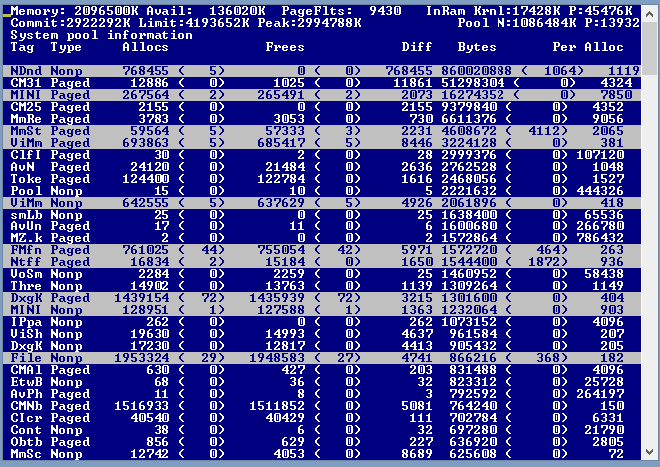660x467 pixels.
Task: Select the MZ.k tag row
Action: (322, 238)
